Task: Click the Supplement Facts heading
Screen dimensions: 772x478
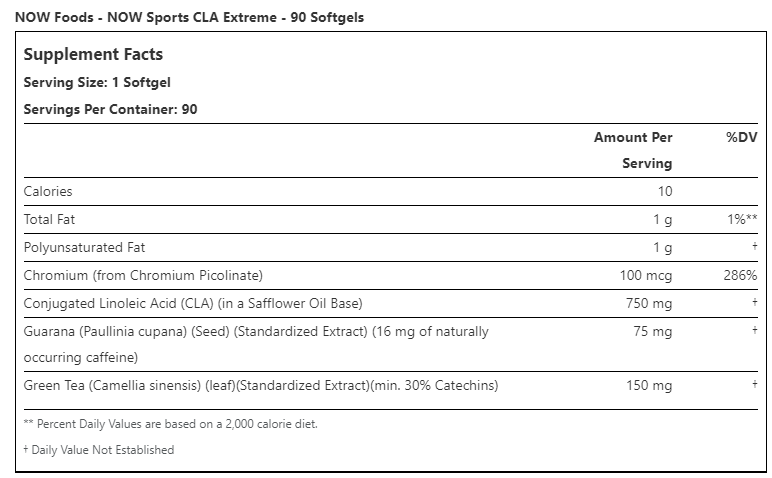Action: [93, 55]
